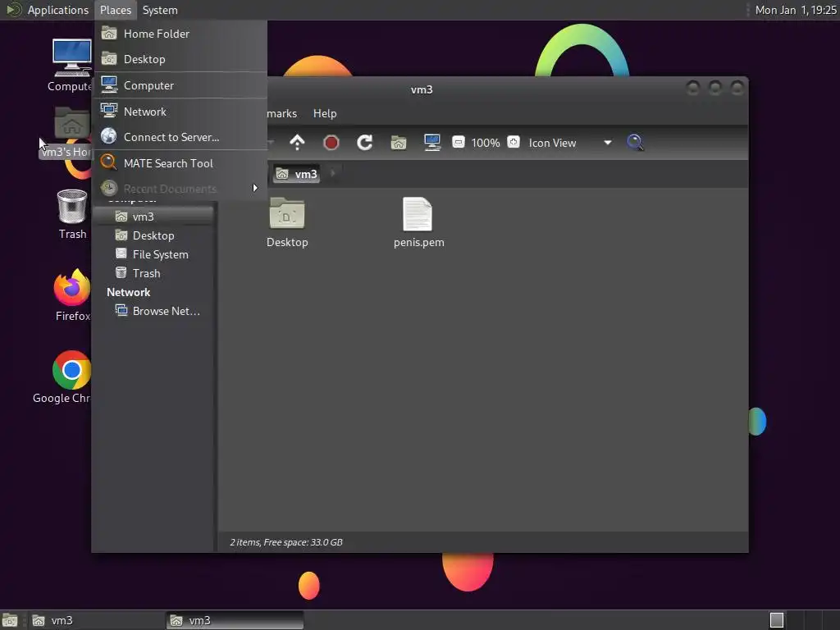Switch to first vm3 taskbar window button
Screen dimensions: 840x630
[x=96, y=620]
